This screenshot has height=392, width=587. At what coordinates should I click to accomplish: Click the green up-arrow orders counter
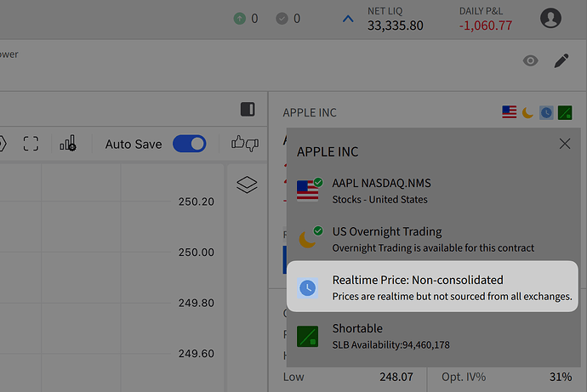coord(246,19)
